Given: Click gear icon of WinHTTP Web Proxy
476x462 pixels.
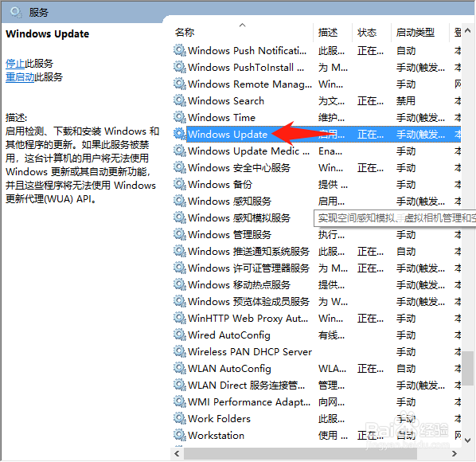Looking at the screenshot, I should [179, 318].
